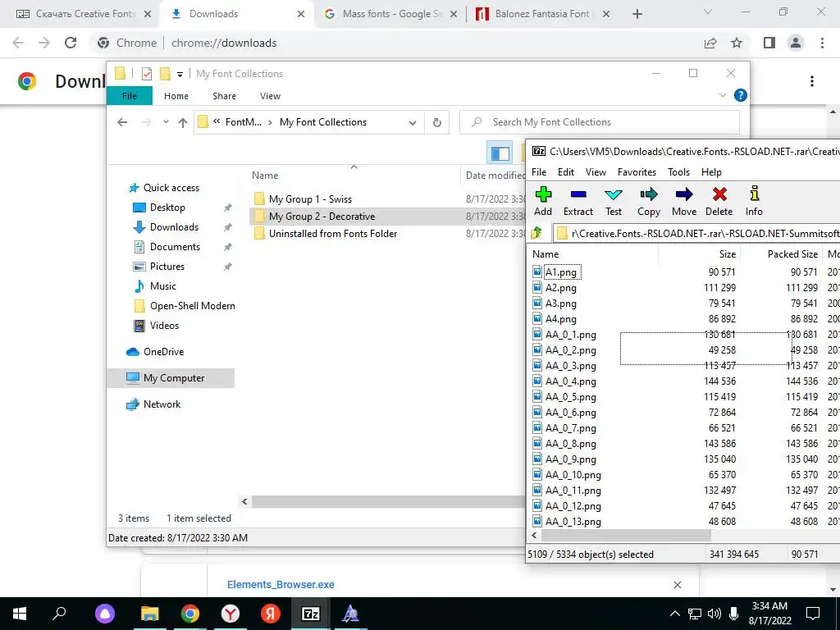This screenshot has width=840, height=630.
Task: Open Quick Access Toolbar customize dropdown
Action: 180,75
